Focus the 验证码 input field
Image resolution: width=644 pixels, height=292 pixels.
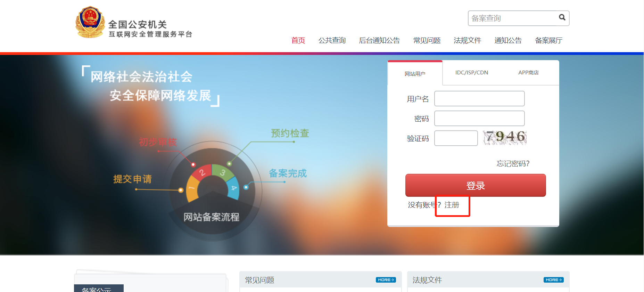[456, 138]
